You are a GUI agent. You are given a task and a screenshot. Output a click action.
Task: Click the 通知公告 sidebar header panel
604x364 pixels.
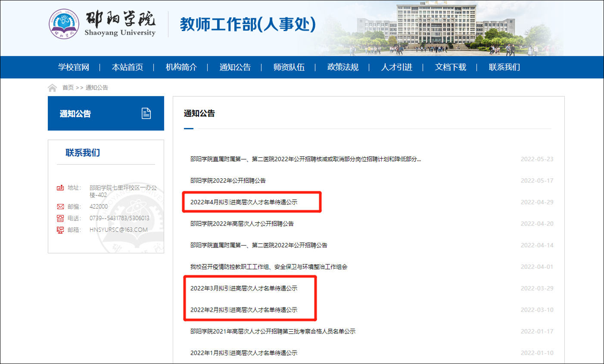(x=106, y=113)
